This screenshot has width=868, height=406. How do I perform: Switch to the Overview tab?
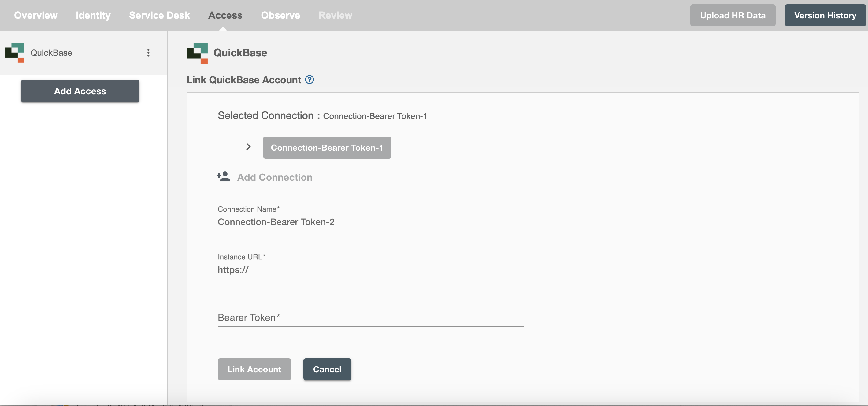(x=36, y=15)
